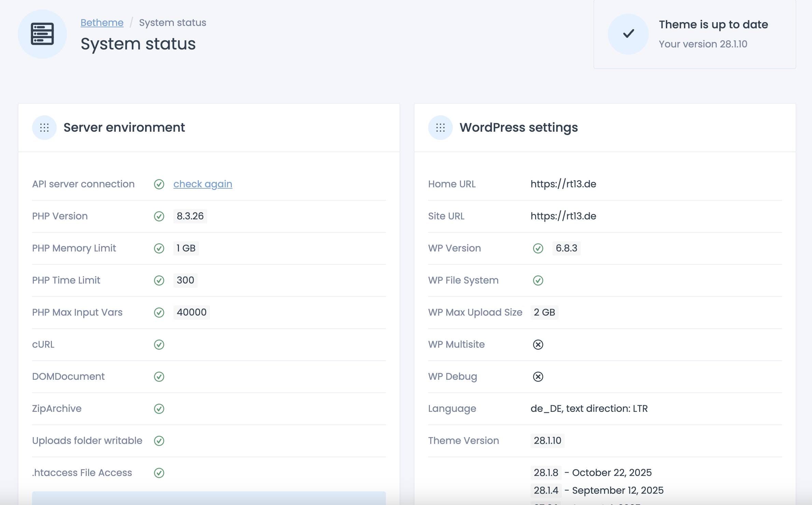Click the Theme Version 28.1.10 badge

click(x=547, y=441)
